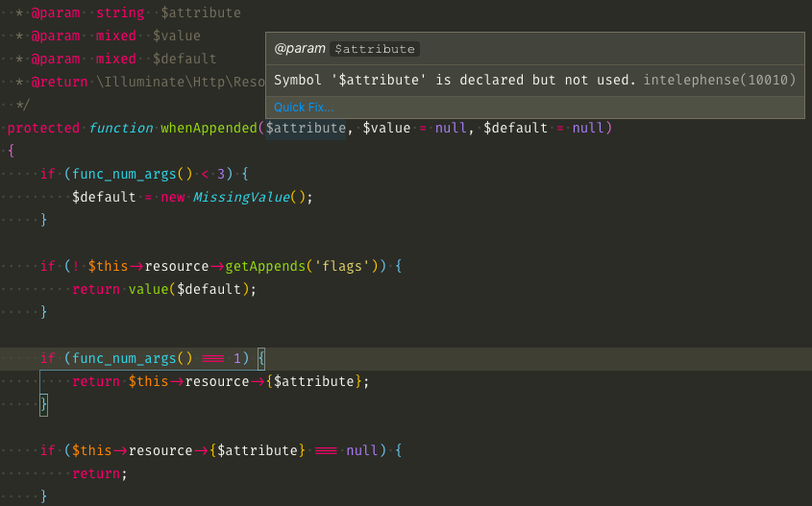Click 'return $this->resource->{$attribute};' line
This screenshot has width=812, height=506.
(221, 381)
